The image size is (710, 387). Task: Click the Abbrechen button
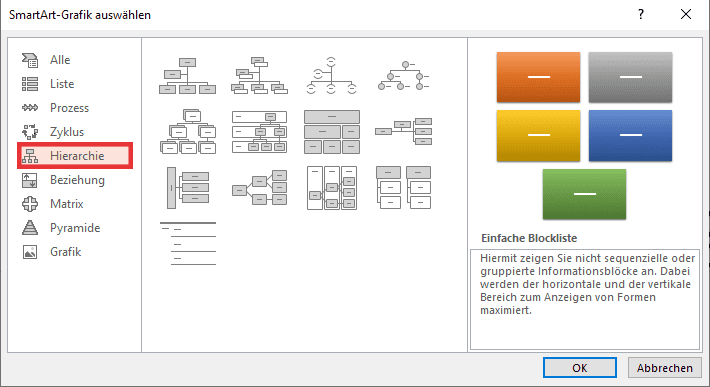pos(664,368)
